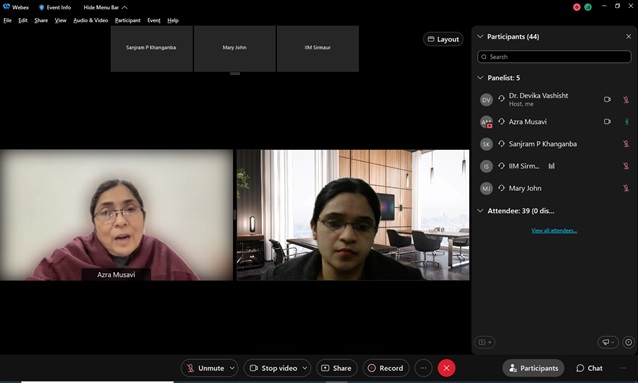Open Event Info shield icon
This screenshot has width=638, height=383.
click(x=41, y=7)
